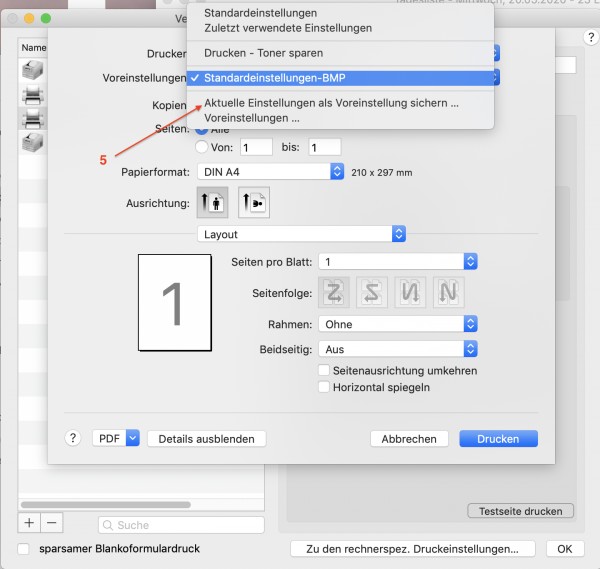Choose landscape orientation icon
Image resolution: width=600 pixels, height=569 pixels.
coord(254,202)
